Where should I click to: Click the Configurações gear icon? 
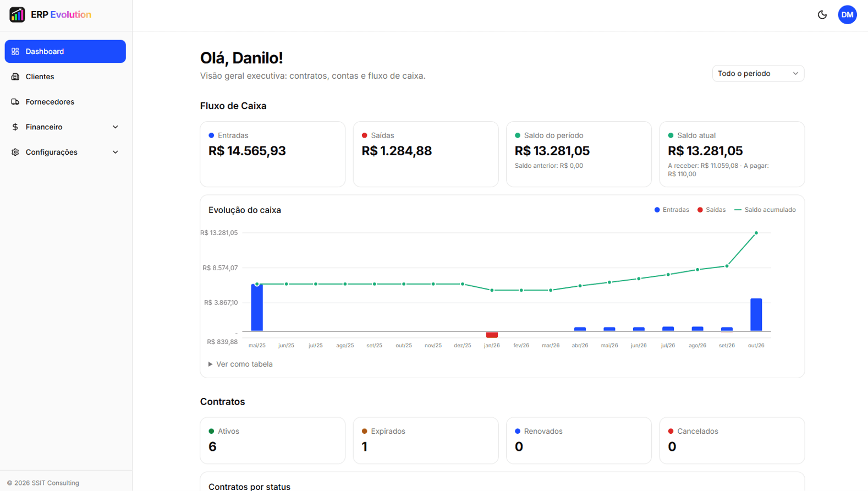point(15,152)
